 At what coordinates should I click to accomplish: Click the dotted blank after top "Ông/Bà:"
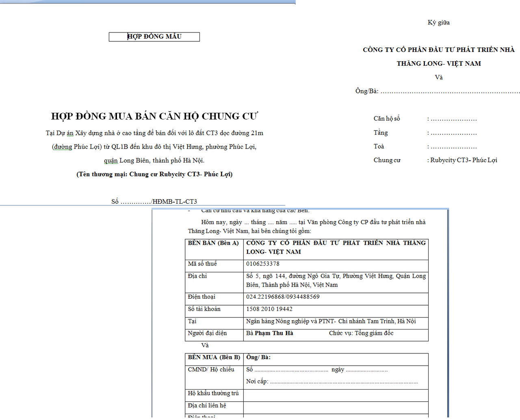(450, 92)
